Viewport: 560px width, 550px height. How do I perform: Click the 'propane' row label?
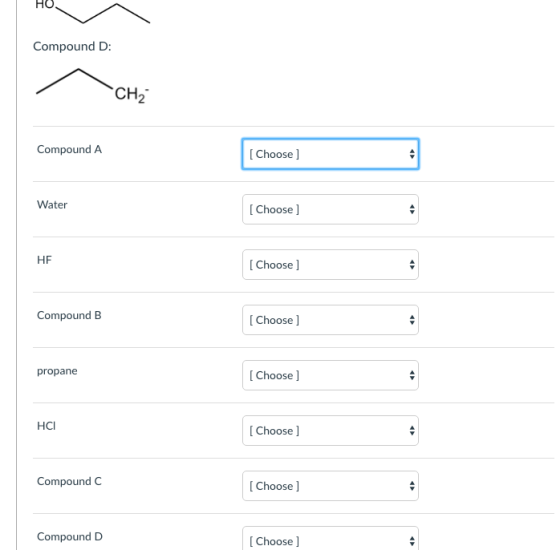tap(57, 371)
